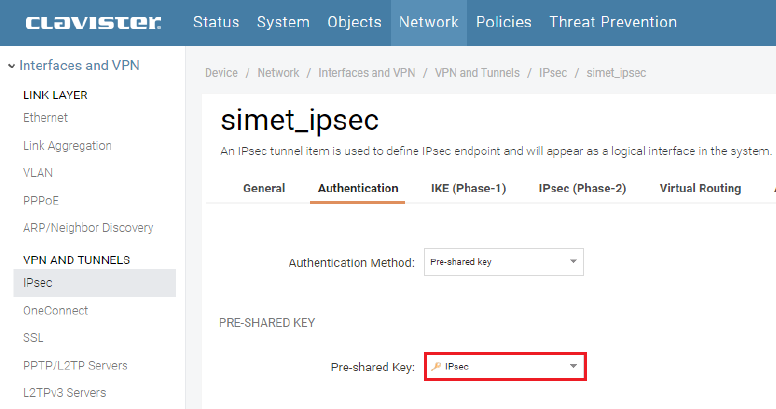Open the Status menu
This screenshot has height=409, width=776.
tap(216, 22)
